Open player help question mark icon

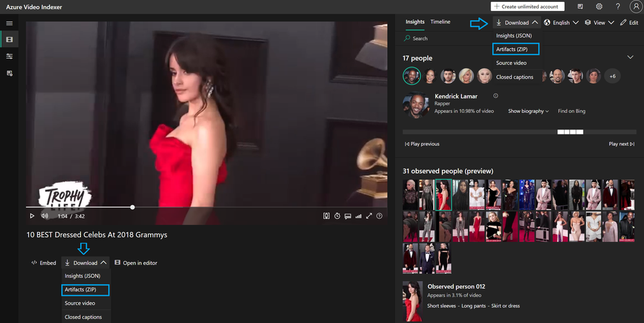click(x=379, y=216)
